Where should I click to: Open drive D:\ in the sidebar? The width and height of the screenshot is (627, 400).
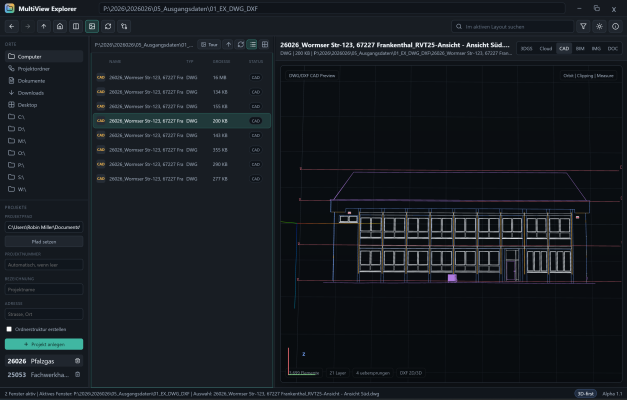click(x=44, y=129)
